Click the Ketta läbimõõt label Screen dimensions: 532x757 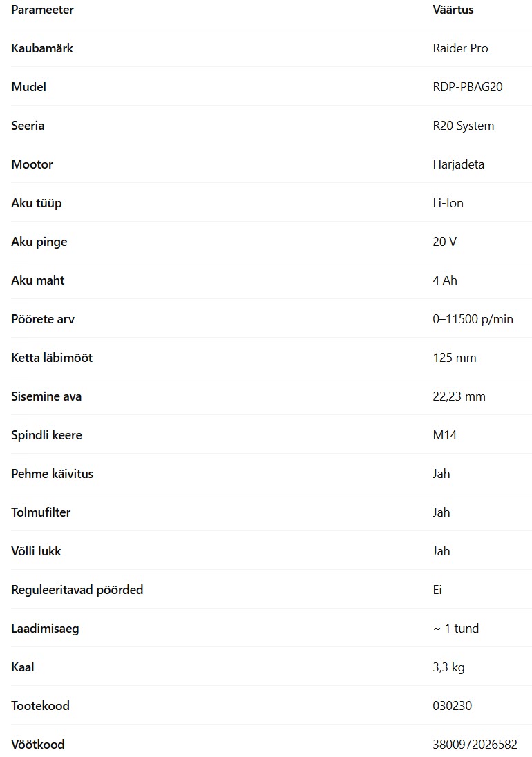52,358
